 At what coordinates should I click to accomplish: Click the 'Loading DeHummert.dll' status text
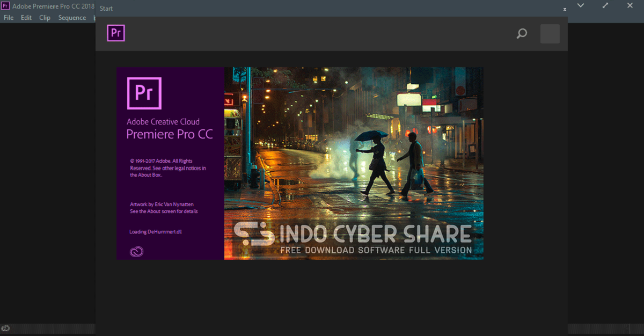(156, 232)
